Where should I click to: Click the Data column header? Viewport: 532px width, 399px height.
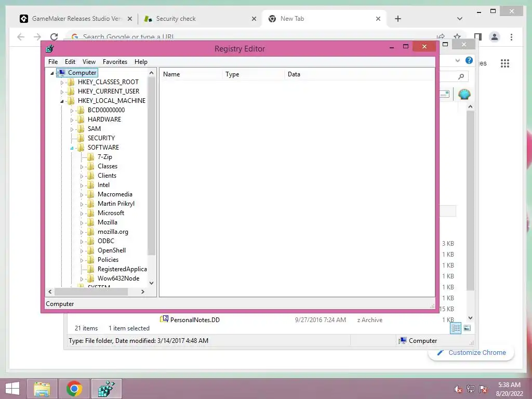(x=360, y=74)
